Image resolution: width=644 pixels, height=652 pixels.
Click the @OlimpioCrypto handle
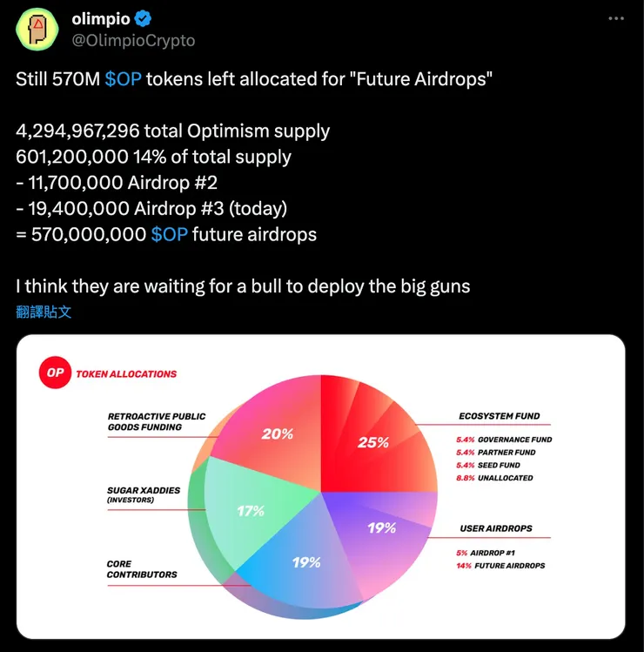tap(133, 40)
